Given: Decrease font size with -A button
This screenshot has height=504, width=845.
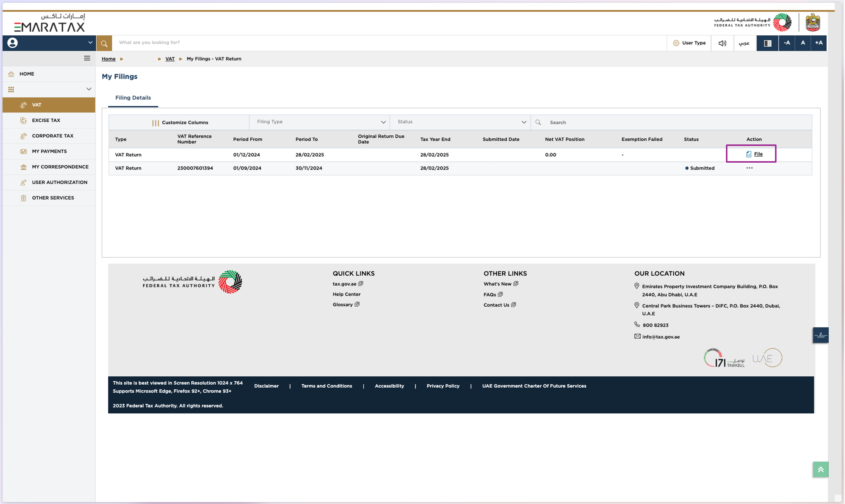Looking at the screenshot, I should 786,43.
